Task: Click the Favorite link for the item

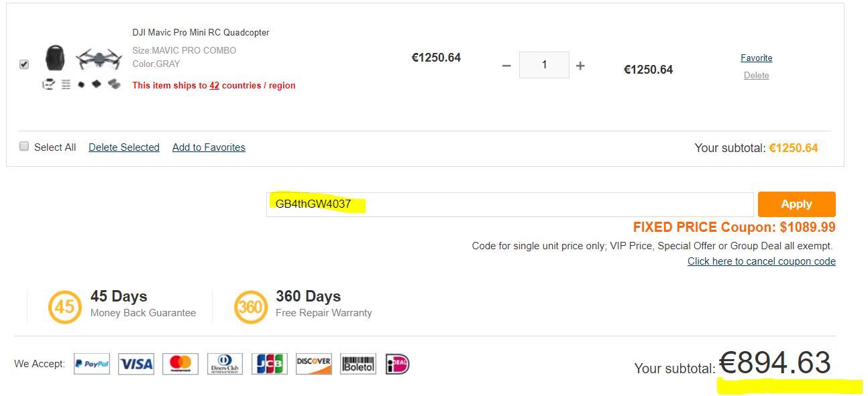Action: [x=757, y=58]
